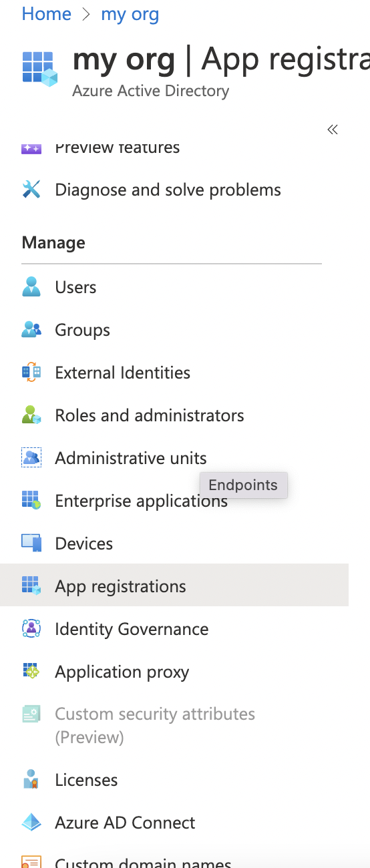Click the Azure Active Directory subtitle
Viewport: 370px width, 868px height.
tap(150, 90)
